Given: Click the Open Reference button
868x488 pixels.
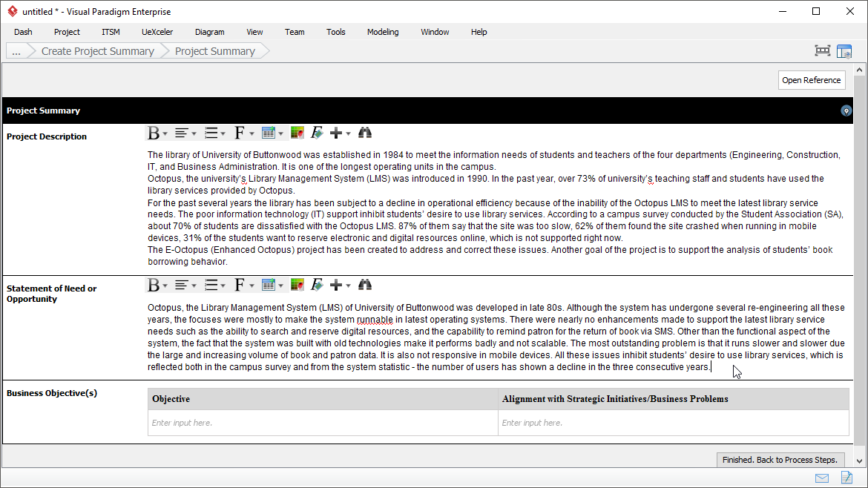Looking at the screenshot, I should coord(812,80).
